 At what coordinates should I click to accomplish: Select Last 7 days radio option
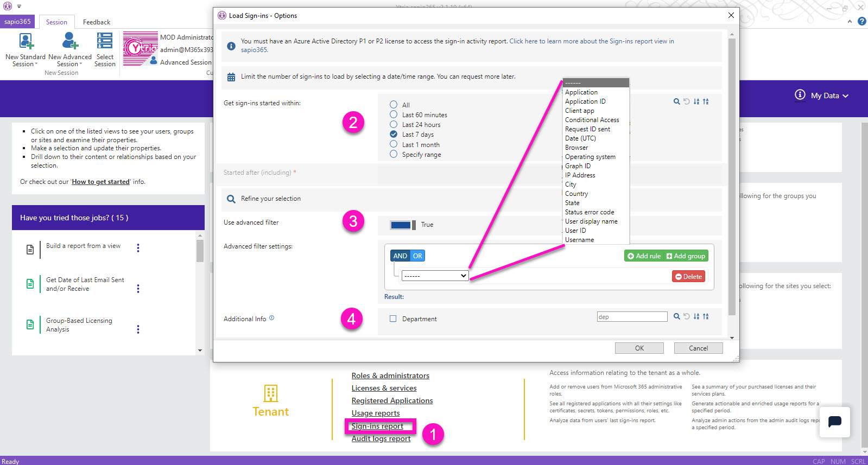(394, 134)
